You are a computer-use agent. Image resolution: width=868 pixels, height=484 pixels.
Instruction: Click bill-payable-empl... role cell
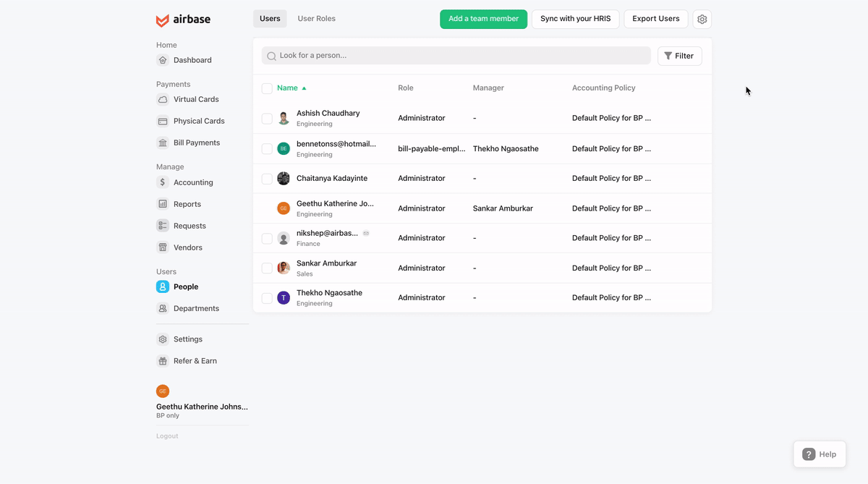point(432,148)
